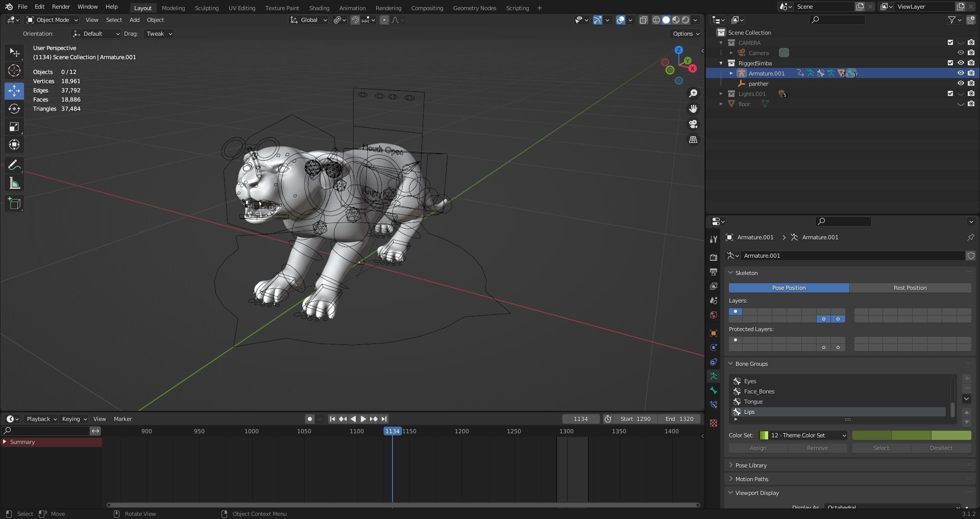Open the World properties tab
This screenshot has width=980, height=519.
714,314
